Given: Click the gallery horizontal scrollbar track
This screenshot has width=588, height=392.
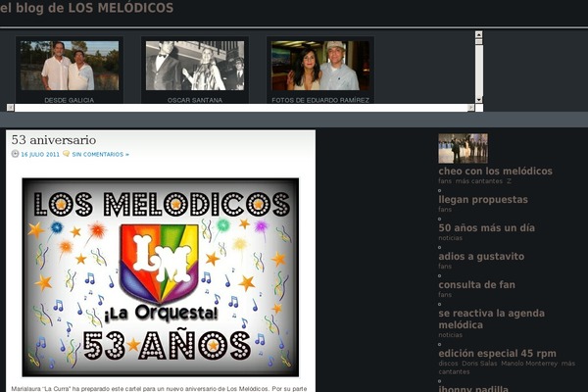Looking at the screenshot, I should pos(240,108).
